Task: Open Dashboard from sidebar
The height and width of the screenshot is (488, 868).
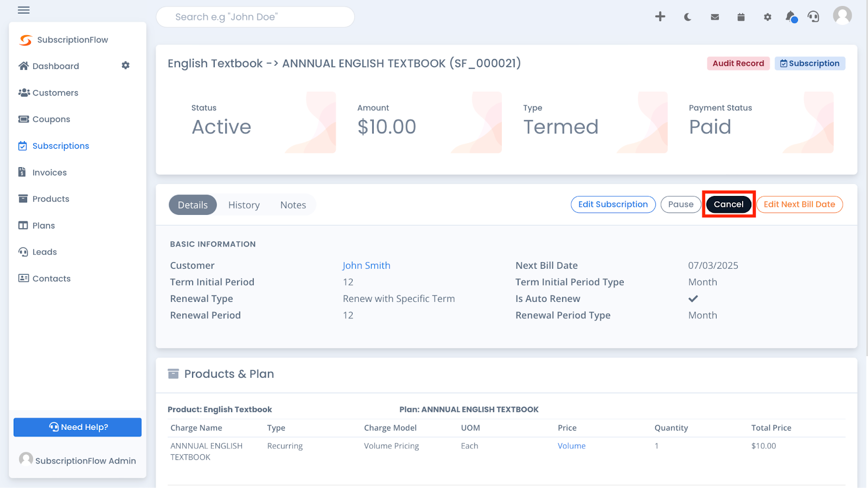Action: pyautogui.click(x=49, y=66)
